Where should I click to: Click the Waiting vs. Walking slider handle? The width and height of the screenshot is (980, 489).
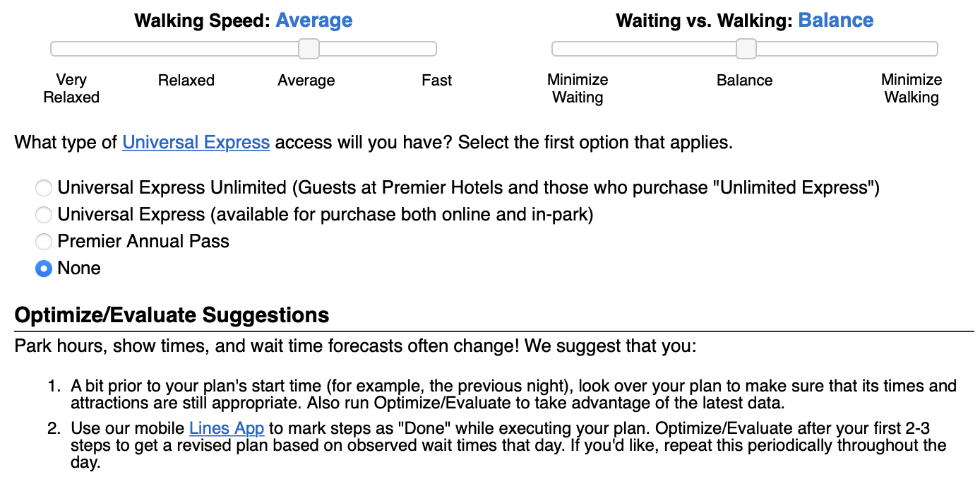pyautogui.click(x=746, y=48)
